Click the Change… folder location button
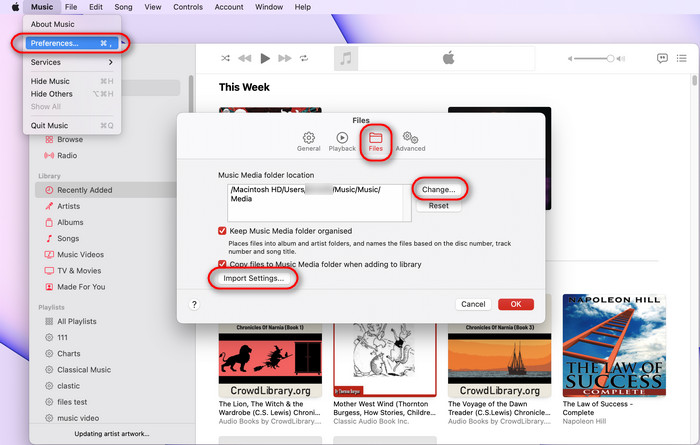The image size is (700, 445). (x=438, y=189)
